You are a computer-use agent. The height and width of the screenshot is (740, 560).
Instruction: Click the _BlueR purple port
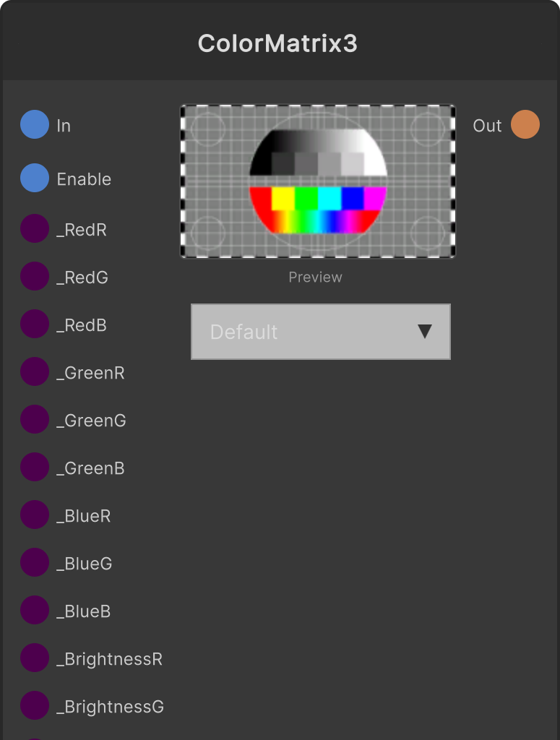tap(35, 515)
